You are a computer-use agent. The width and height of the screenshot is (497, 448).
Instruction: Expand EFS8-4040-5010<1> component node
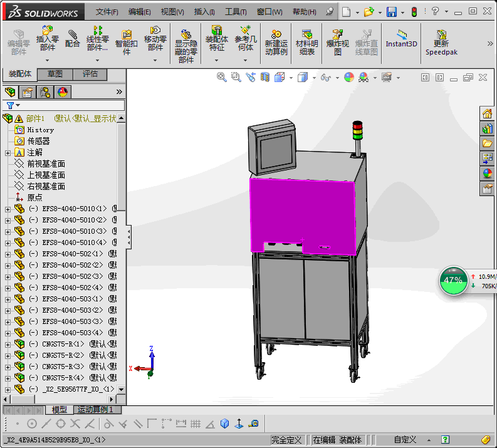[x=8, y=209]
